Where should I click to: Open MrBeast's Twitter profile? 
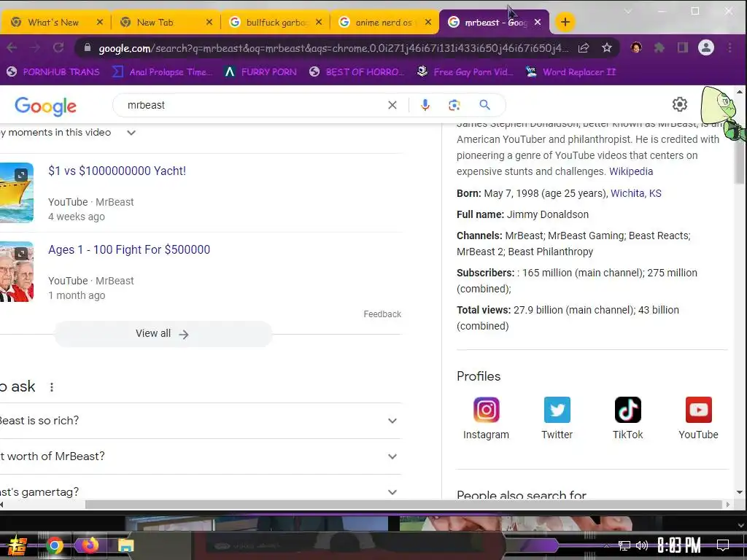557,418
